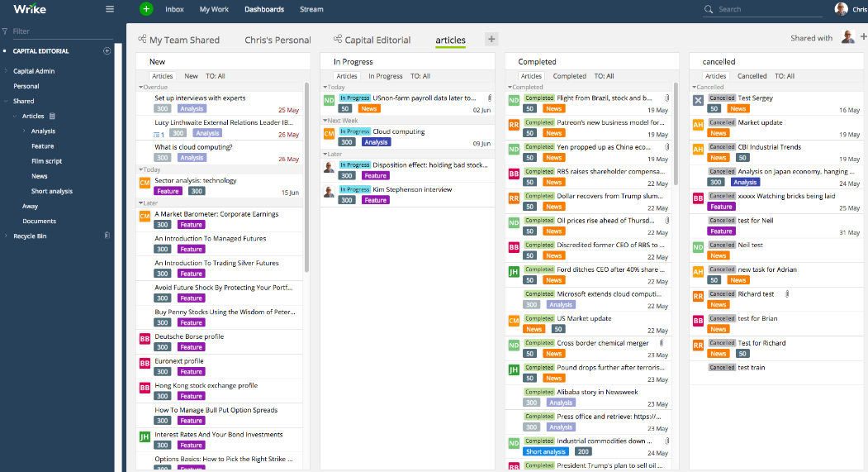The height and width of the screenshot is (472, 868).
Task: Open 'Alibaba story in Newsweek' task
Action: pyautogui.click(x=597, y=392)
